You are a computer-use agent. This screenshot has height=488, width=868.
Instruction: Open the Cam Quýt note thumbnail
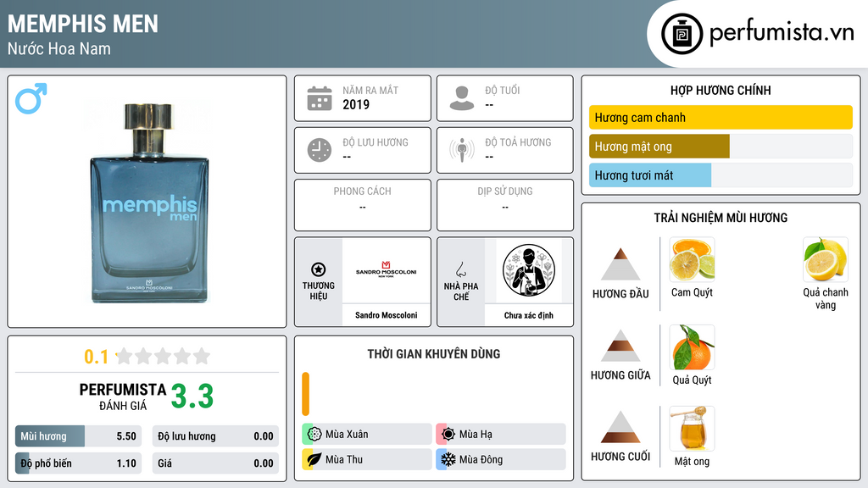pos(692,259)
